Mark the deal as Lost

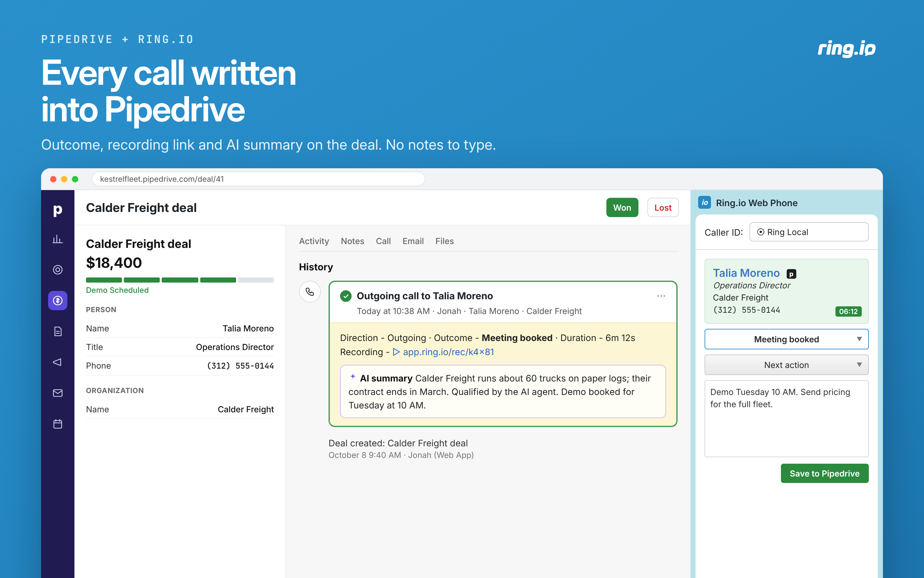click(x=663, y=207)
